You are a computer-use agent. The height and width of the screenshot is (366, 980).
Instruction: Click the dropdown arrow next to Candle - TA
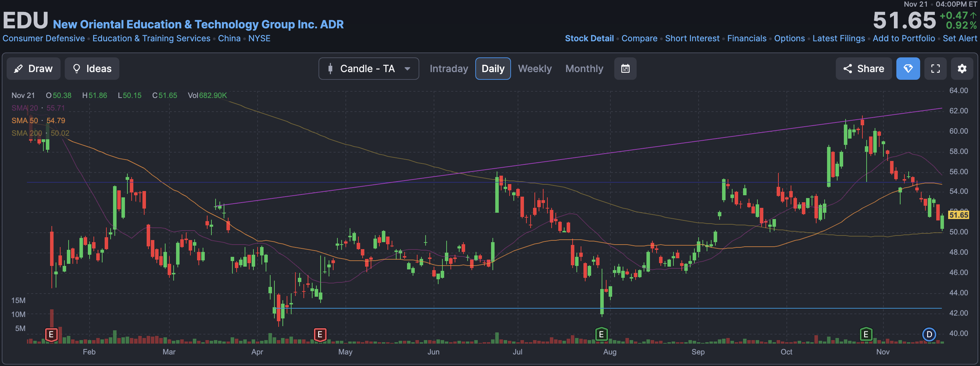pos(407,69)
